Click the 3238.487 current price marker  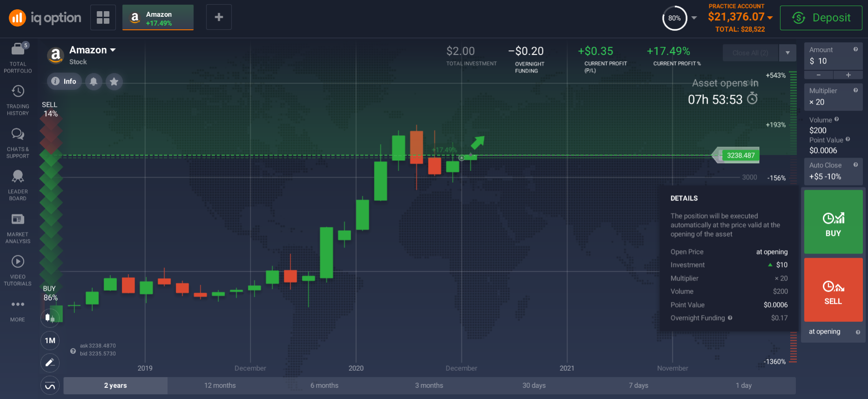click(x=741, y=155)
